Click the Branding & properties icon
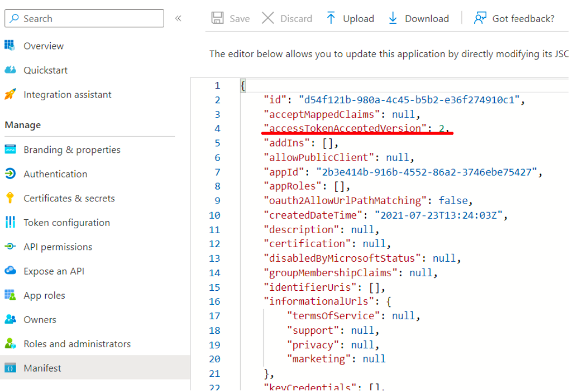The height and width of the screenshot is (392, 575). 10,149
